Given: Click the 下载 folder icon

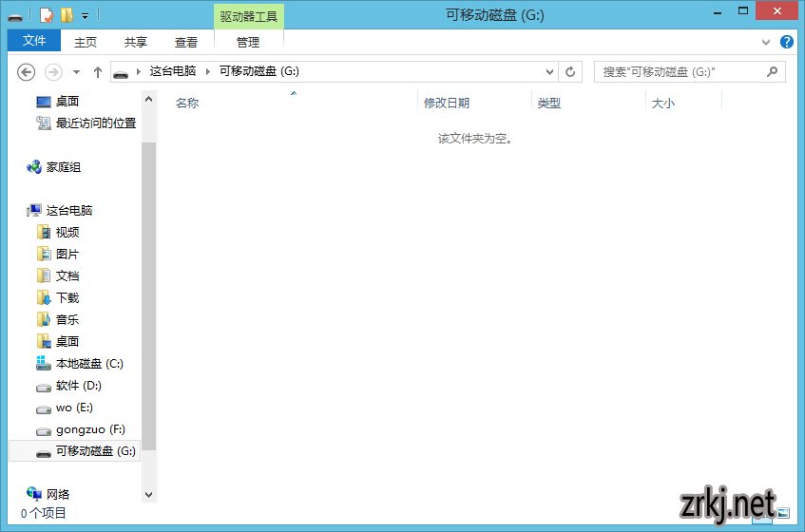Looking at the screenshot, I should 44,298.
